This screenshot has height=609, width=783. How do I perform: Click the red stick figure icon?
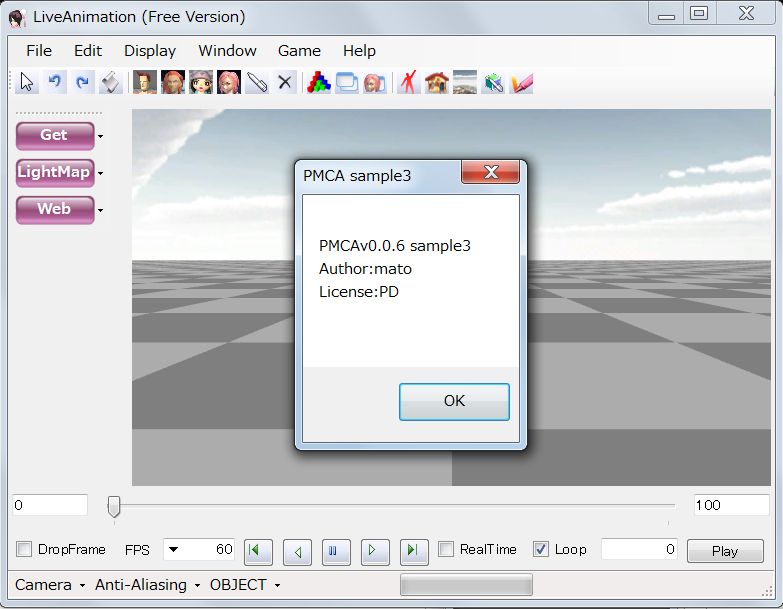(408, 82)
